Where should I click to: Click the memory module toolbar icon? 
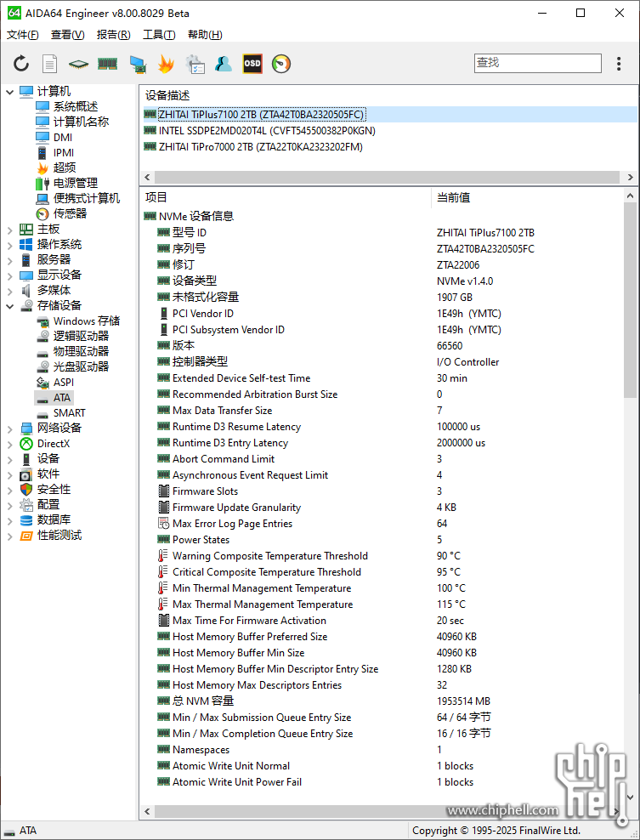[107, 64]
